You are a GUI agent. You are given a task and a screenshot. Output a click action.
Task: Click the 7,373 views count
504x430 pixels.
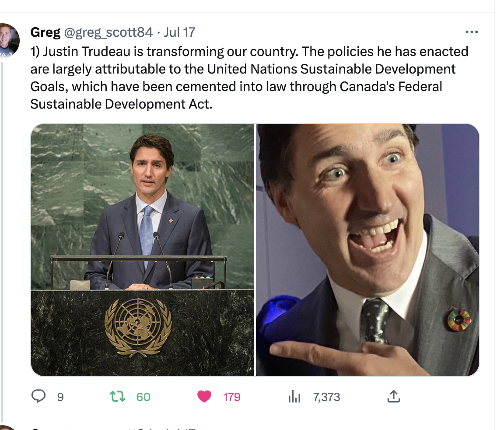(326, 397)
